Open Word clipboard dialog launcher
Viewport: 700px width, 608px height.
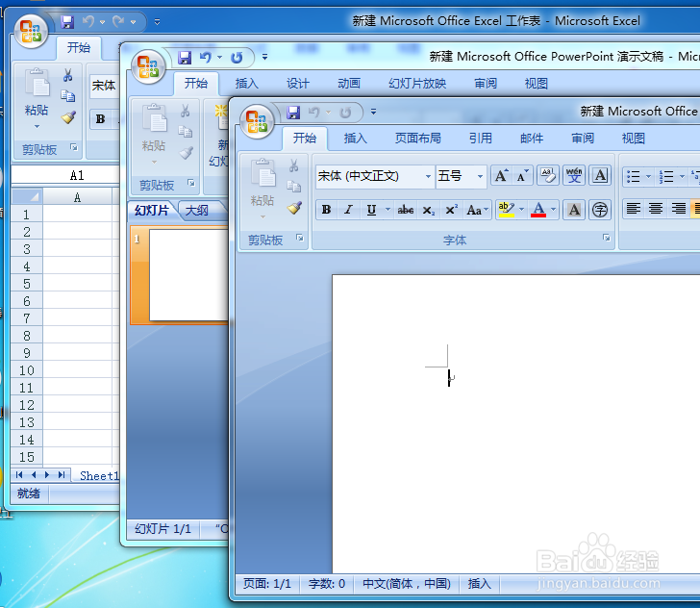(x=300, y=238)
